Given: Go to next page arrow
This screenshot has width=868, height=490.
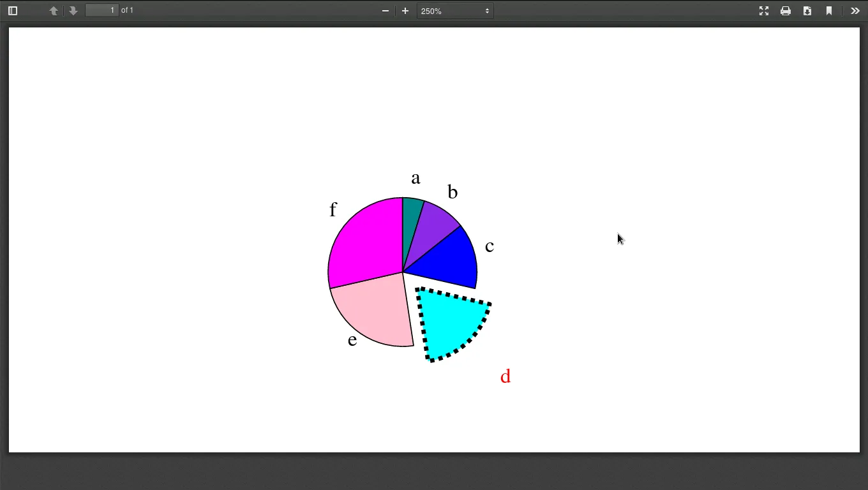Looking at the screenshot, I should [x=73, y=11].
